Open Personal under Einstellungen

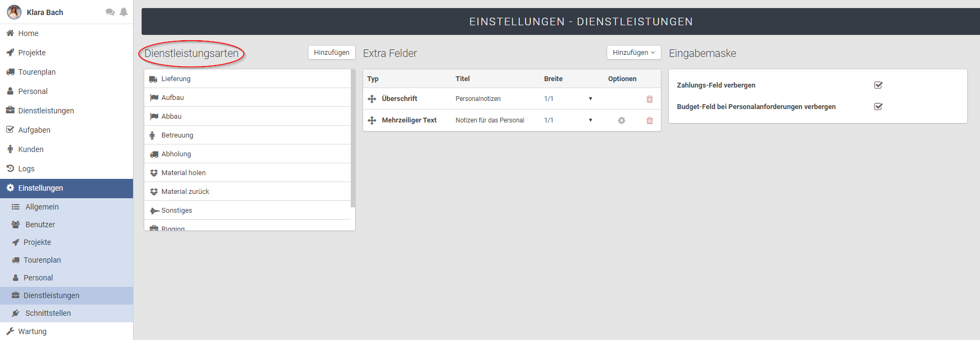[x=67, y=278]
